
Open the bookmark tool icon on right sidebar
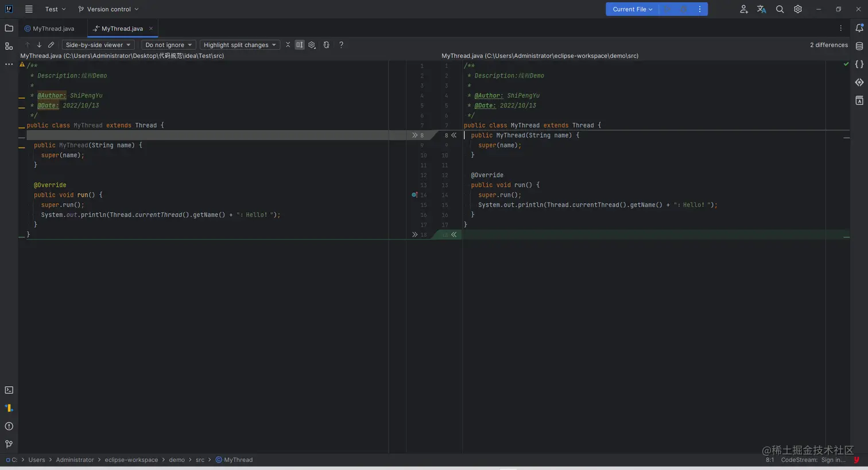859,100
